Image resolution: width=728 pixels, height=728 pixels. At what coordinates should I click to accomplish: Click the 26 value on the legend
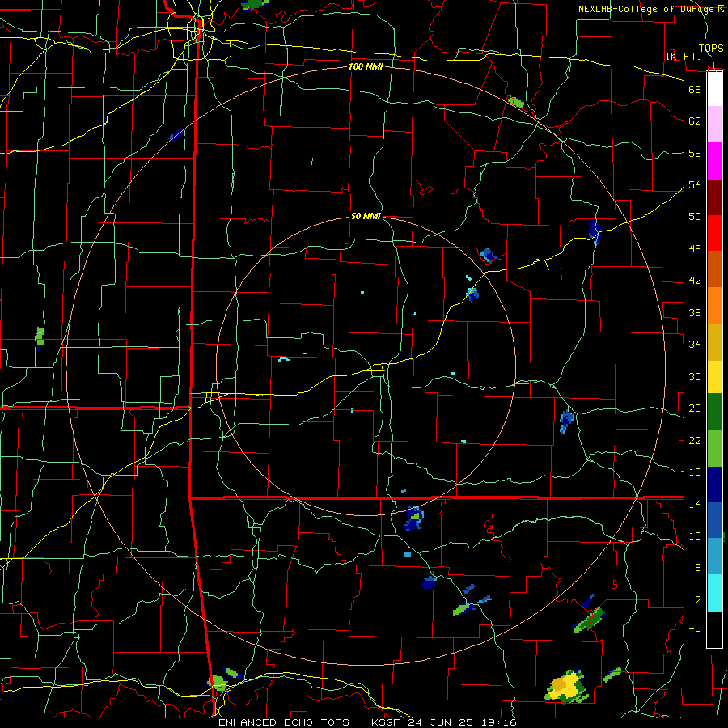coord(695,408)
